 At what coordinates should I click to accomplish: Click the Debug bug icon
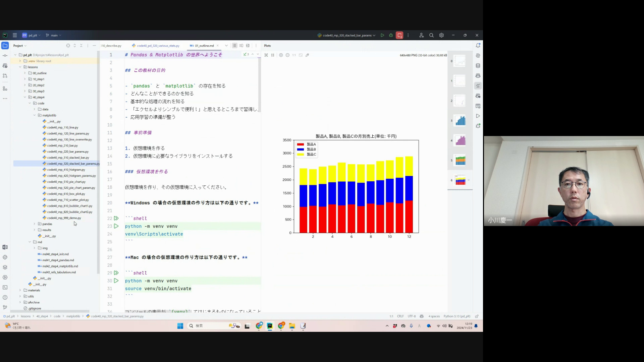pyautogui.click(x=391, y=35)
